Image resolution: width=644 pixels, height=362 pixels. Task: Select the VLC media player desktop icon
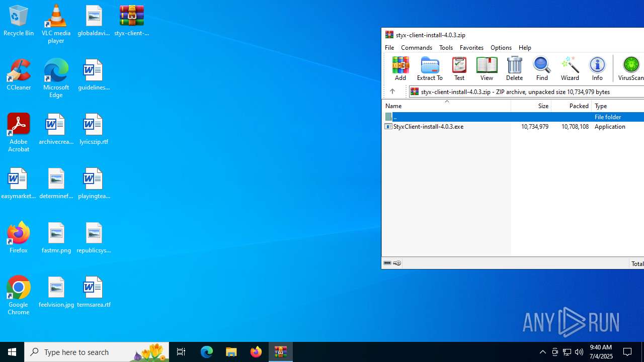(x=56, y=24)
